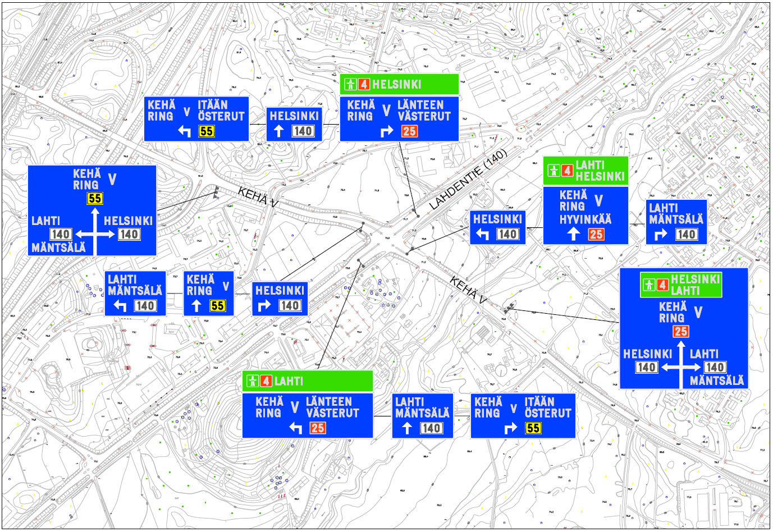This screenshot has width=773, height=532.
Task: Click 'MÄNTSÄLÄ' on the large sign with 55
Action: tap(59, 247)
